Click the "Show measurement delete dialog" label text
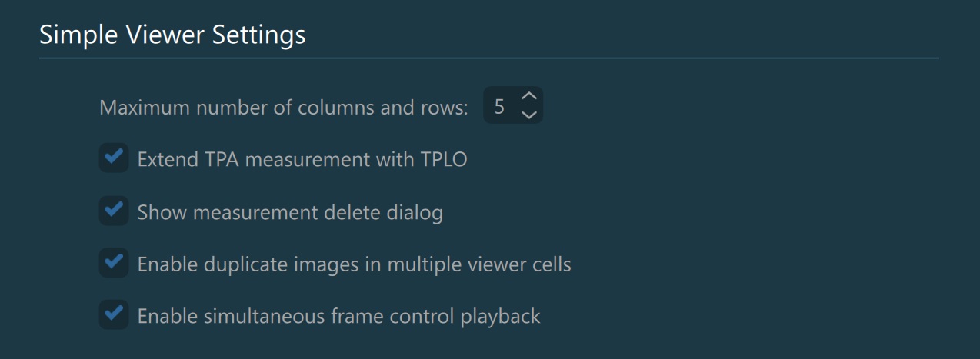Image resolution: width=980 pixels, height=359 pixels. 289,211
